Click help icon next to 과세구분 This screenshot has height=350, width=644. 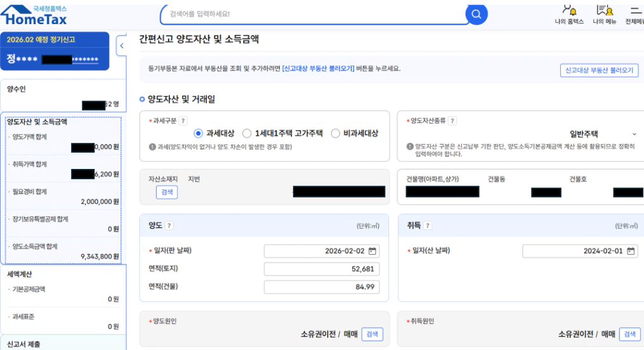183,121
